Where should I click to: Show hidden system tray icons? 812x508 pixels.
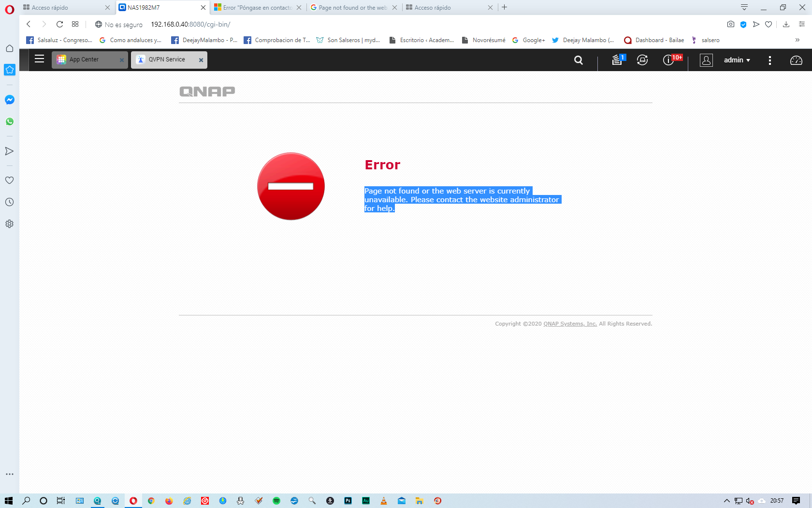click(726, 501)
